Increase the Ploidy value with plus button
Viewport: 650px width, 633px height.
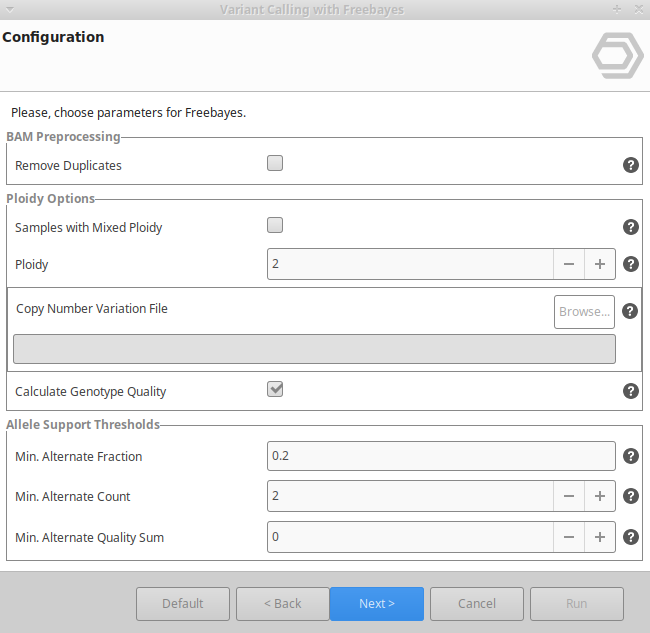coord(600,264)
